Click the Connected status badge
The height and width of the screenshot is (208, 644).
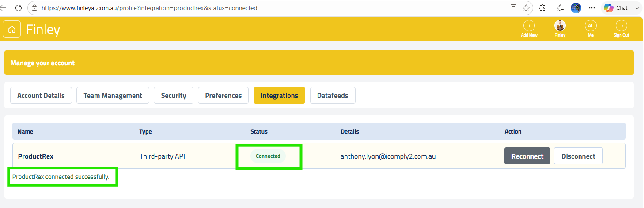click(268, 156)
